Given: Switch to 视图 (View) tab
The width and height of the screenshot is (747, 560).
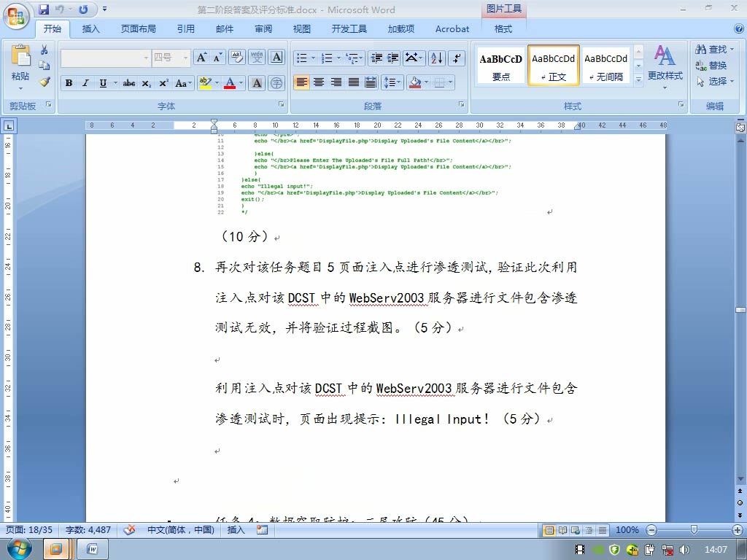Looking at the screenshot, I should pyautogui.click(x=301, y=28).
